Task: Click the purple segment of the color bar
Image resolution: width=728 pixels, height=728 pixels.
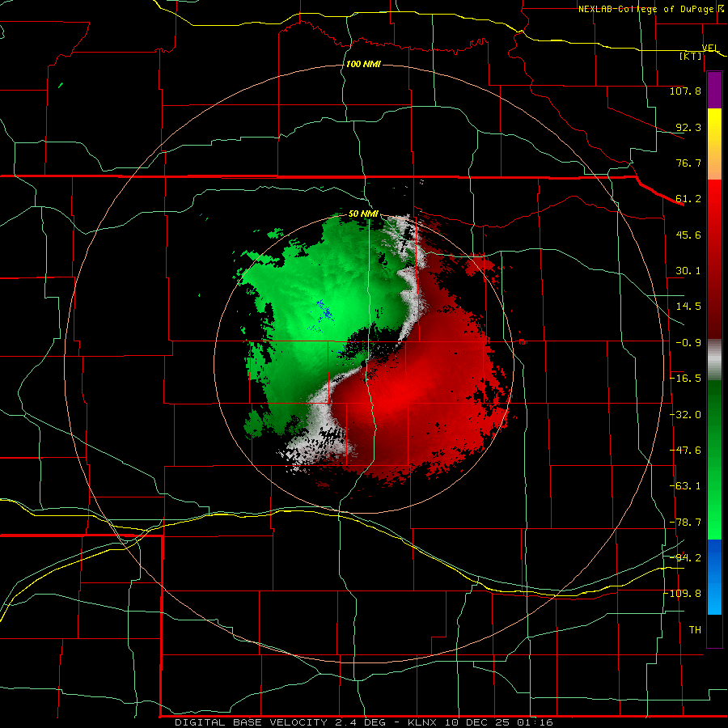Action: [x=714, y=90]
